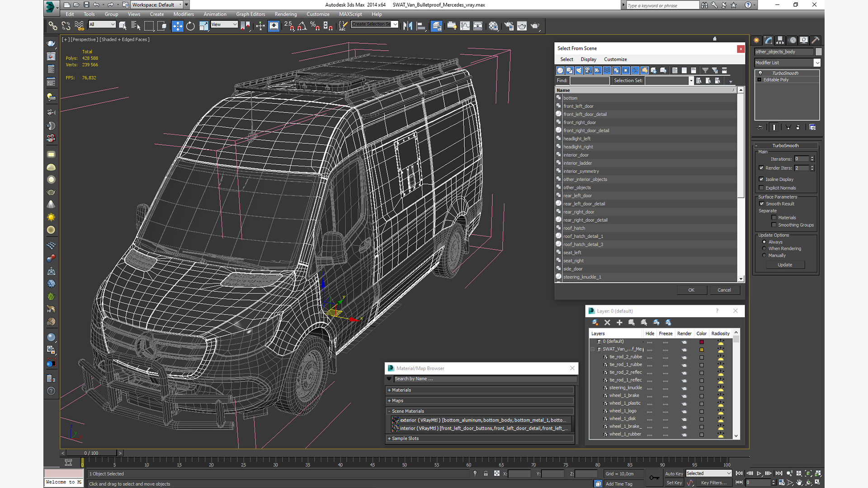The width and height of the screenshot is (868, 488).
Task: Click Create New Layer in Layer dialog
Action: (595, 323)
